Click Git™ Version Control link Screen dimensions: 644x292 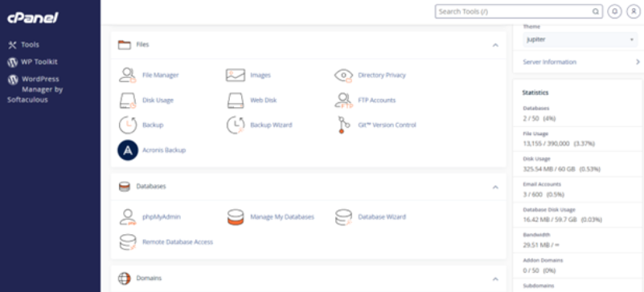(x=387, y=125)
